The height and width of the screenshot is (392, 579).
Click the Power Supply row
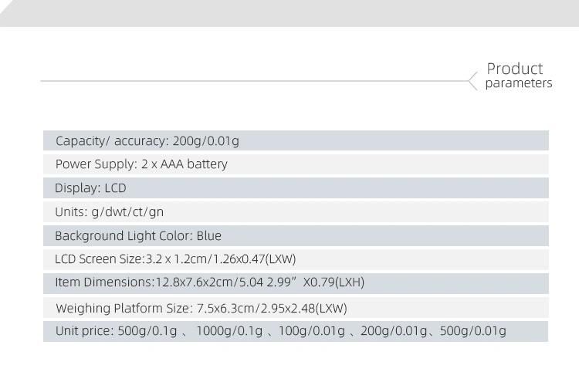point(296,164)
